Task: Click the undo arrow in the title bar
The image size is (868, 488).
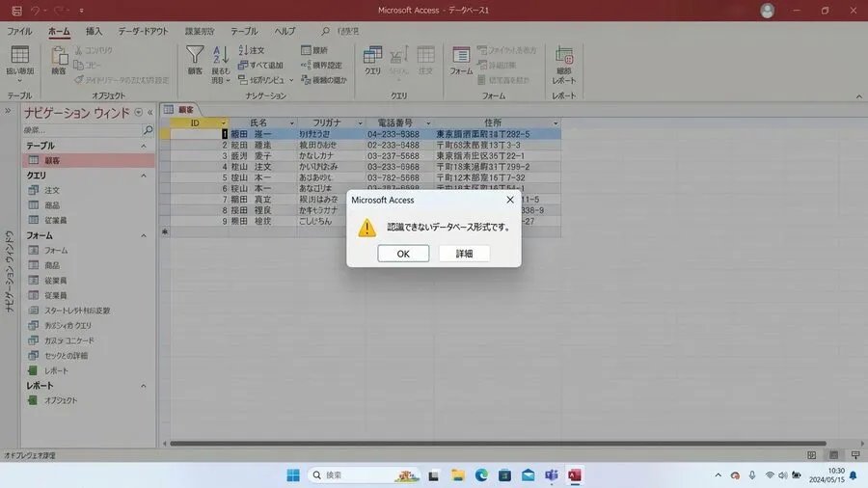Action: click(36, 10)
